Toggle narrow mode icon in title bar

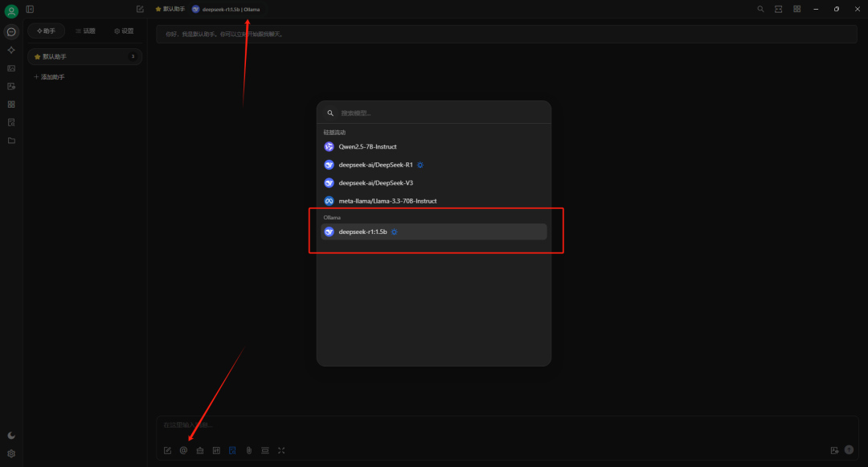point(778,10)
